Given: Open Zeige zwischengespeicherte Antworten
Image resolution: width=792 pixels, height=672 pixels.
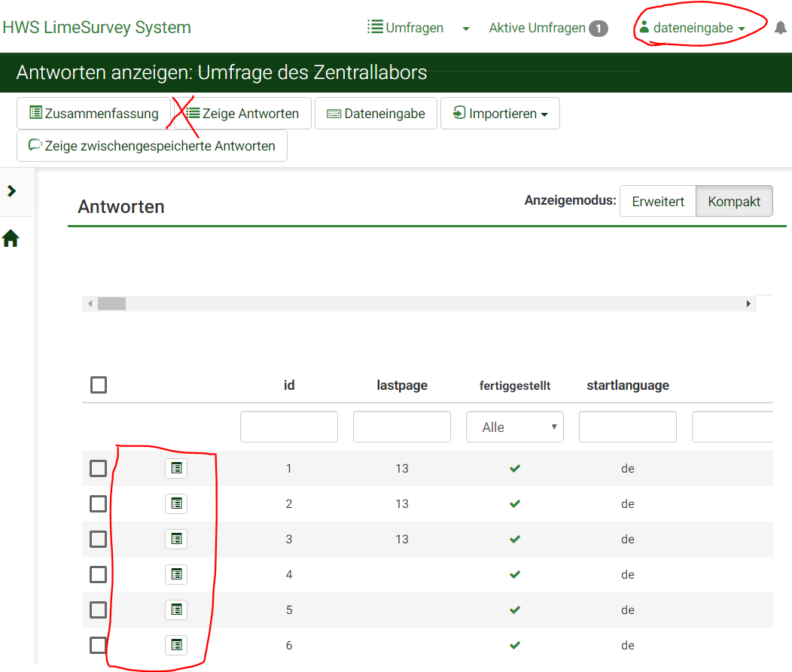Looking at the screenshot, I should [x=151, y=146].
